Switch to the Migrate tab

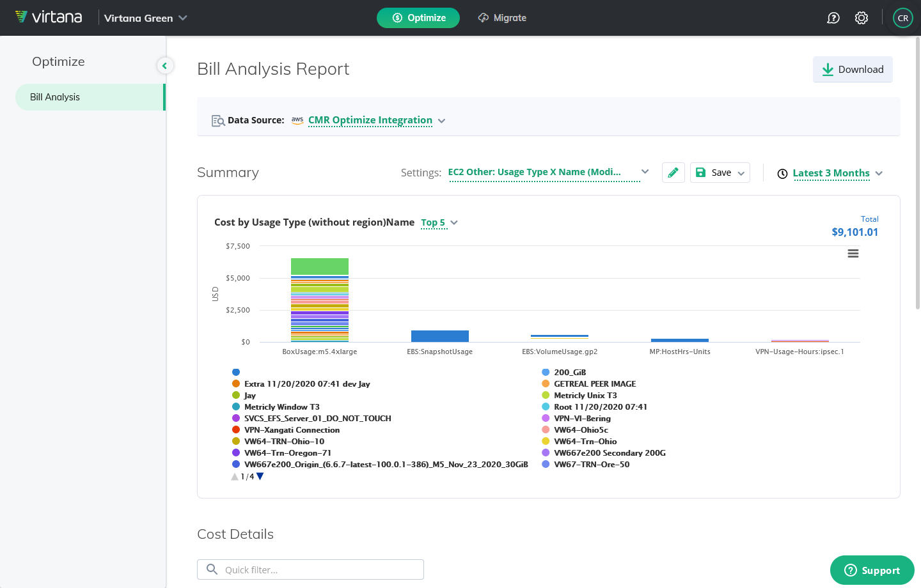point(502,18)
